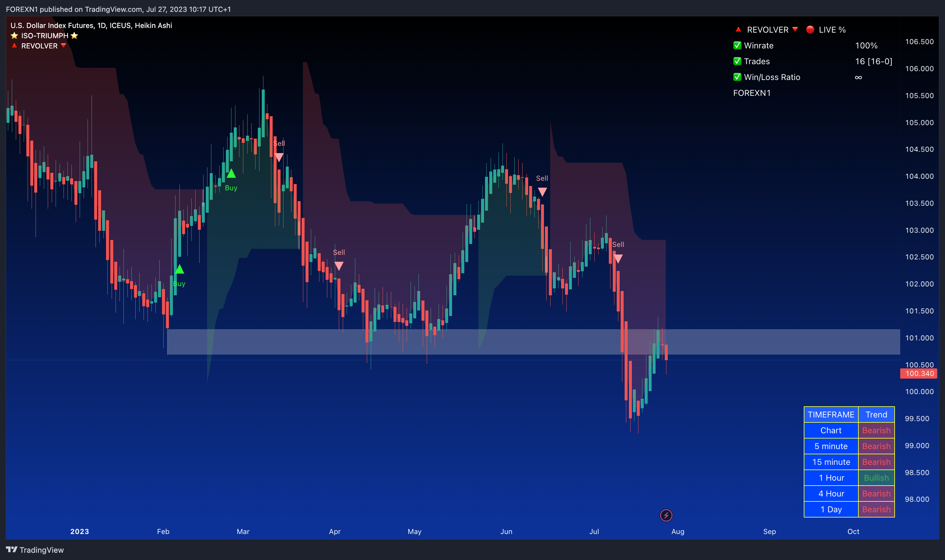Viewport: 945px width, 560px height.
Task: Click the Bullish cell of the 1 Hour row
Action: click(x=876, y=478)
